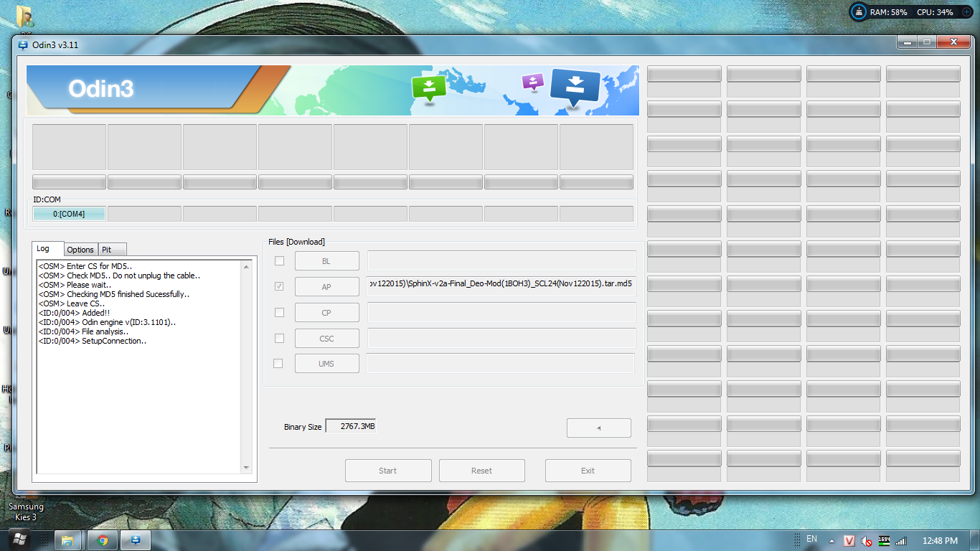Click the red V tray icon

[x=849, y=541]
